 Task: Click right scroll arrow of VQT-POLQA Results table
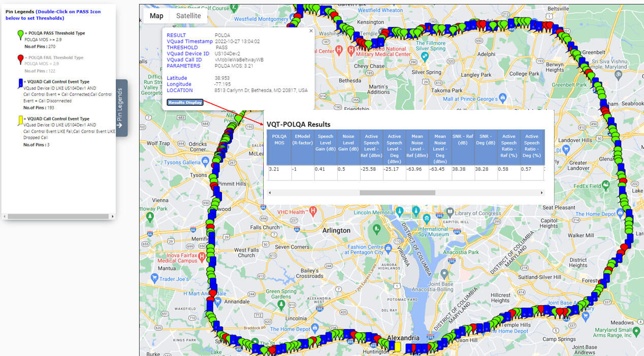tap(542, 193)
